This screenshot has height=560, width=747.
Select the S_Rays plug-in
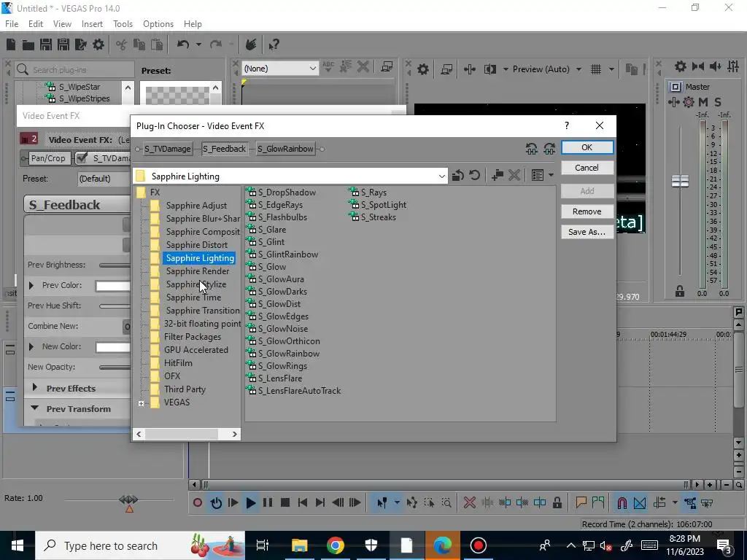click(x=373, y=192)
